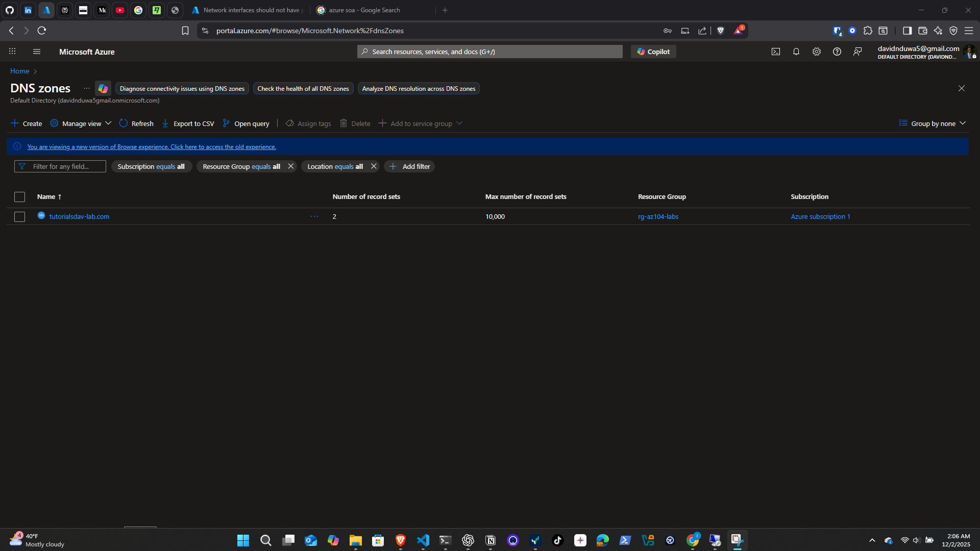Open the Help question mark icon
Viewport: 980px width, 551px height.
837,52
